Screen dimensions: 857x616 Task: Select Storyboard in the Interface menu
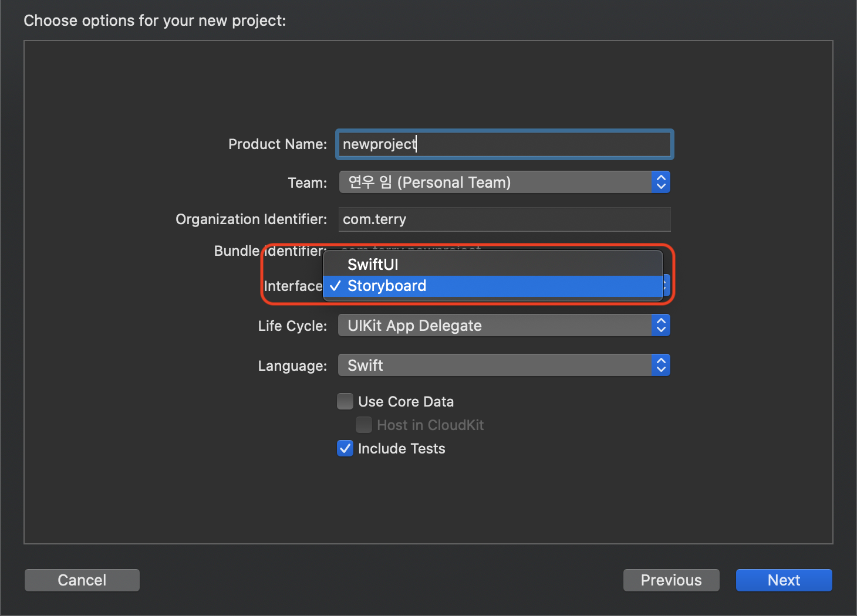pos(493,286)
